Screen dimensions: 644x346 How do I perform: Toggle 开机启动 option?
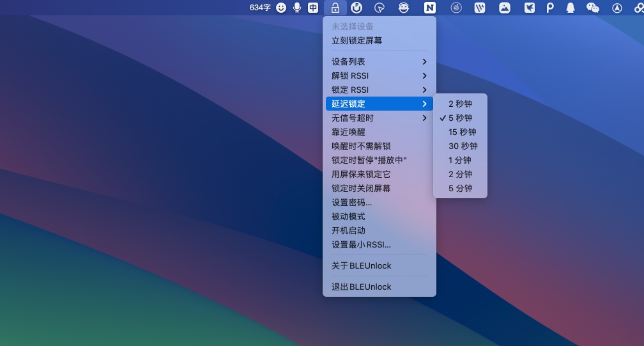tap(379, 230)
